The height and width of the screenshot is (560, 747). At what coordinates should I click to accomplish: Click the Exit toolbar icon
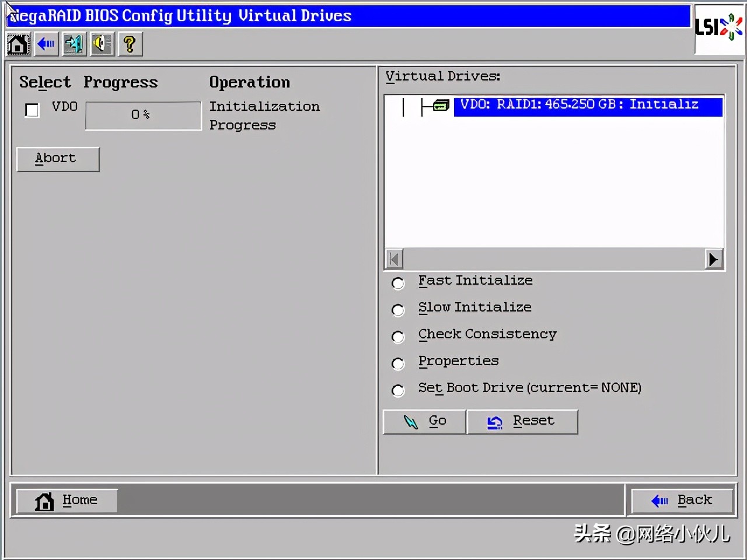click(74, 44)
